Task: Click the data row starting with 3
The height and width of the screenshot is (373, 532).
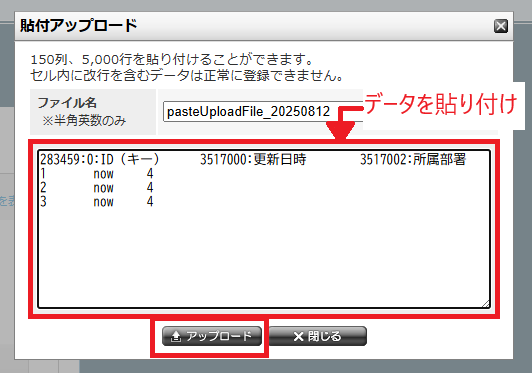Action: point(97,202)
